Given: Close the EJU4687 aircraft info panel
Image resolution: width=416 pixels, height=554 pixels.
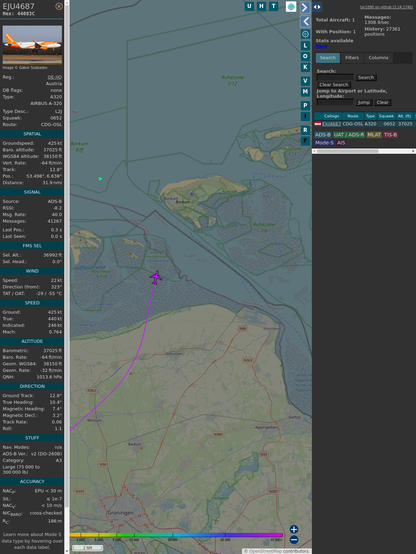Looking at the screenshot, I should pos(59,6).
